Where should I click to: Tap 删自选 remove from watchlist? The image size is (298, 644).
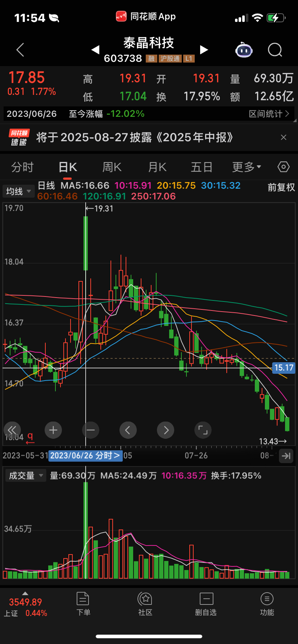click(206, 604)
